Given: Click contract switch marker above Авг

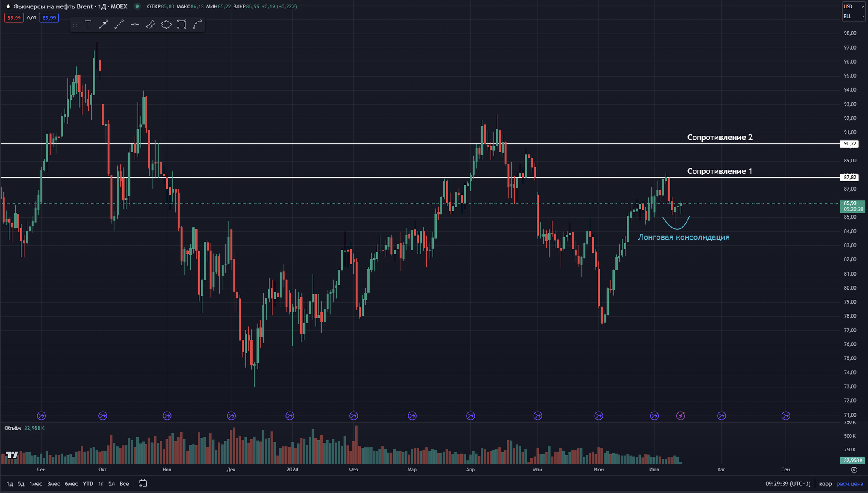Looking at the screenshot, I should click(x=721, y=416).
